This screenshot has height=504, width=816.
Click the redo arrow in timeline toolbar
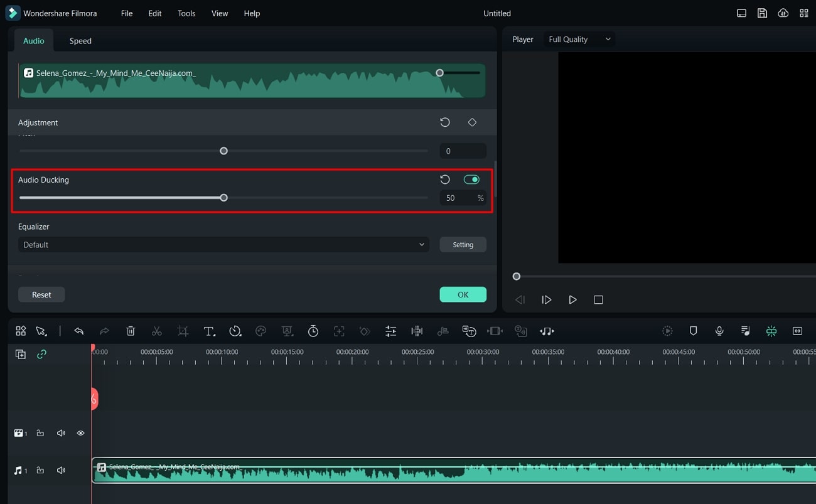[x=104, y=331]
